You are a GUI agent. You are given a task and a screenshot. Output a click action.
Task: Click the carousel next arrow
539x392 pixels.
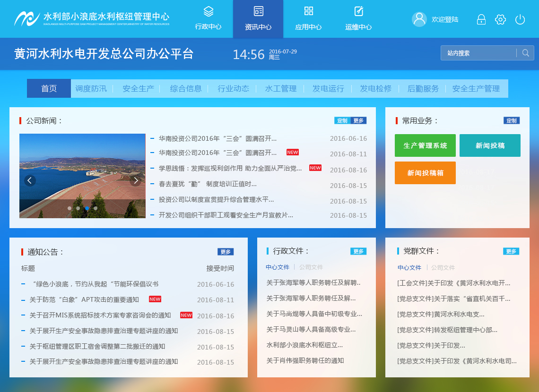tap(136, 180)
